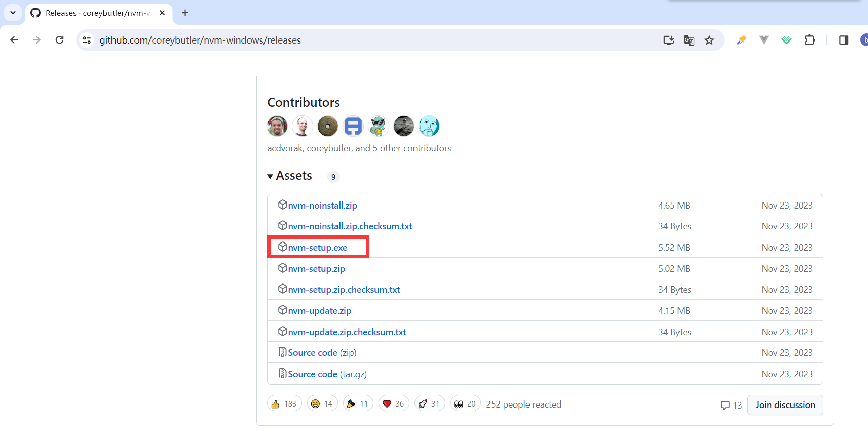Open the cyan sketch face contributor avatar

coord(429,126)
